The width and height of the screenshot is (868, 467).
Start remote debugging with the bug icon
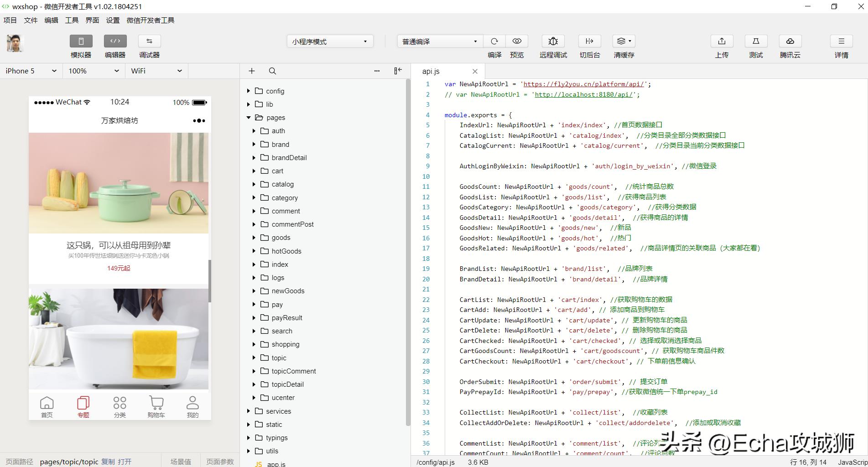click(553, 42)
